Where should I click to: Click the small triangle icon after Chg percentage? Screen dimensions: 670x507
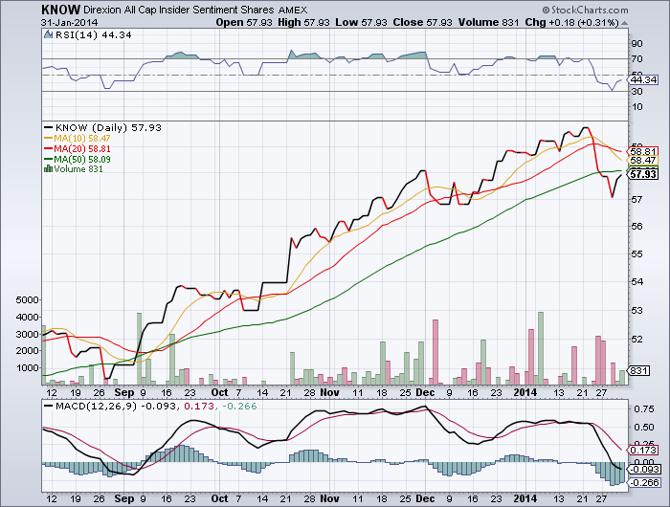624,23
